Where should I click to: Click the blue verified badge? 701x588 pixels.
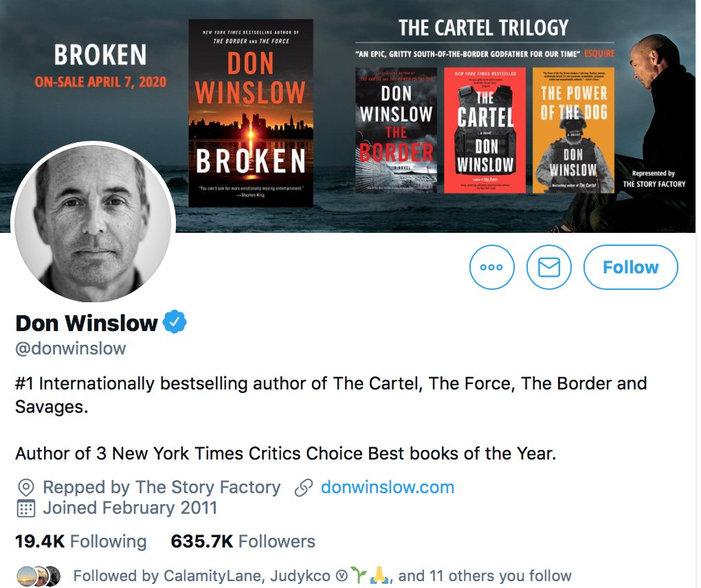[175, 321]
